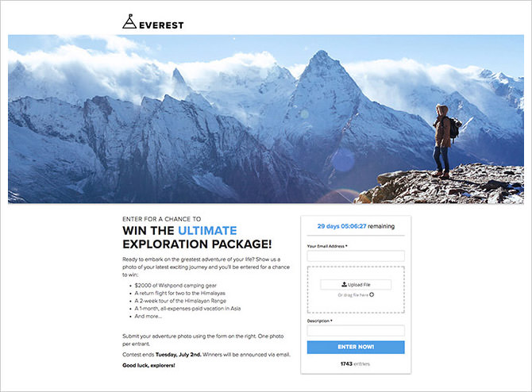Click the upload arrow icon in Upload File

(344, 284)
